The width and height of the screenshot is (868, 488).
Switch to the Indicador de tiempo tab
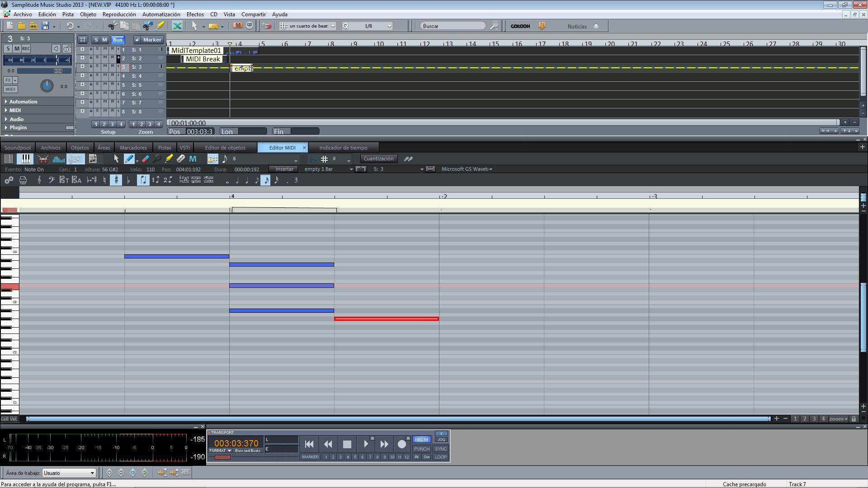343,148
